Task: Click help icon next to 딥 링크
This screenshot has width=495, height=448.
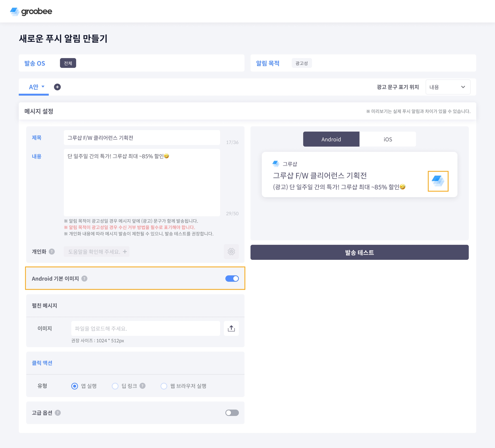Action: (142, 386)
